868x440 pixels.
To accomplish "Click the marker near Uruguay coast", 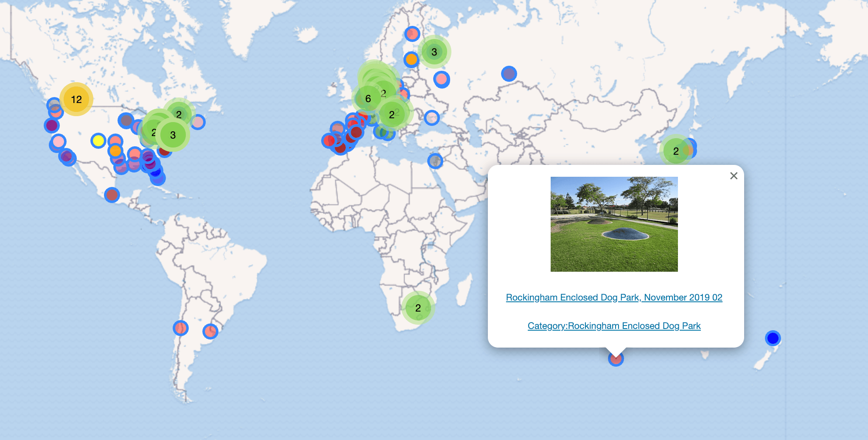I will click(x=210, y=331).
